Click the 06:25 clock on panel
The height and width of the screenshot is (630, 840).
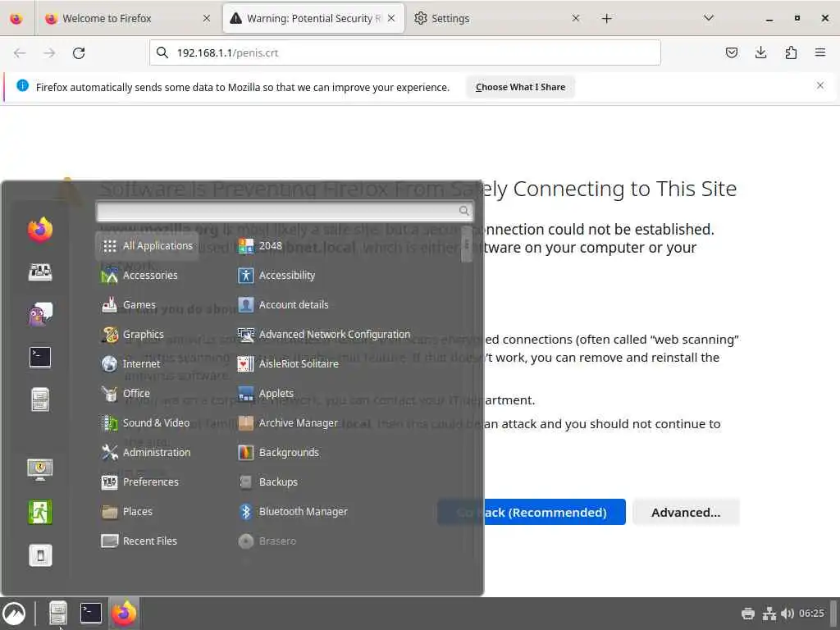click(x=811, y=614)
